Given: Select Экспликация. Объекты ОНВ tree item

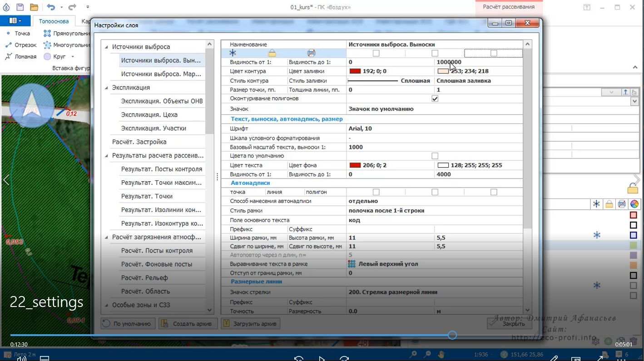Looking at the screenshot, I should tap(162, 101).
